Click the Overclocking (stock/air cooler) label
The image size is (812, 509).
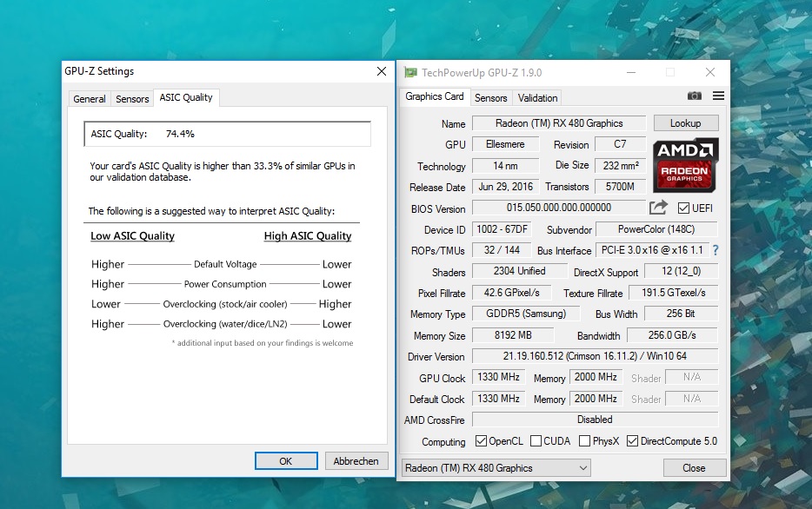[x=225, y=304]
